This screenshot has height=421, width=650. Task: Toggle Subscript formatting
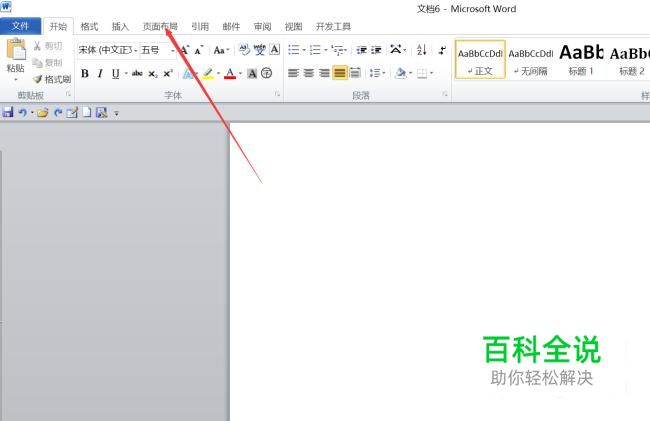coord(153,74)
